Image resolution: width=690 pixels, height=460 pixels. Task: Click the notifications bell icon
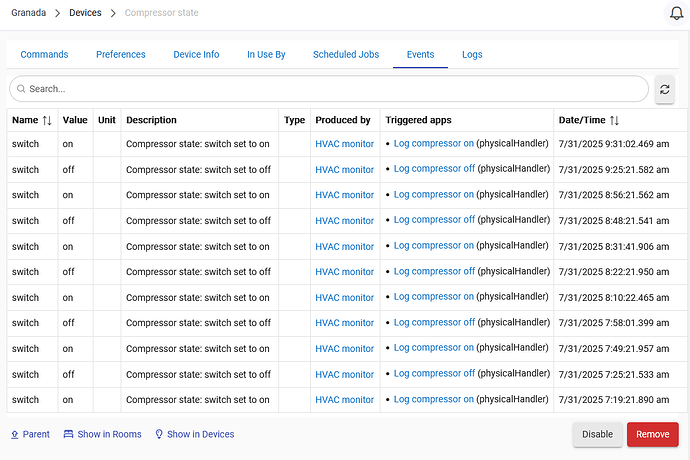pos(676,13)
